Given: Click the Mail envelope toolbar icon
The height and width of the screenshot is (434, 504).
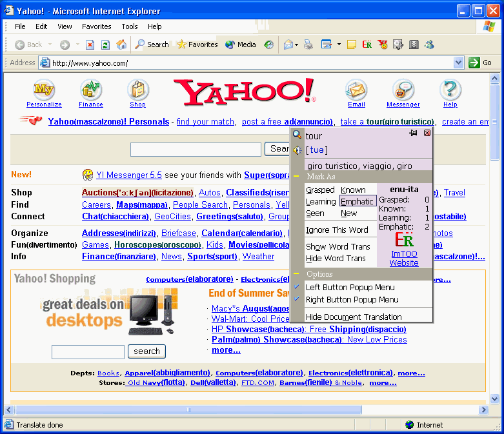Looking at the screenshot, I should pyautogui.click(x=288, y=44).
